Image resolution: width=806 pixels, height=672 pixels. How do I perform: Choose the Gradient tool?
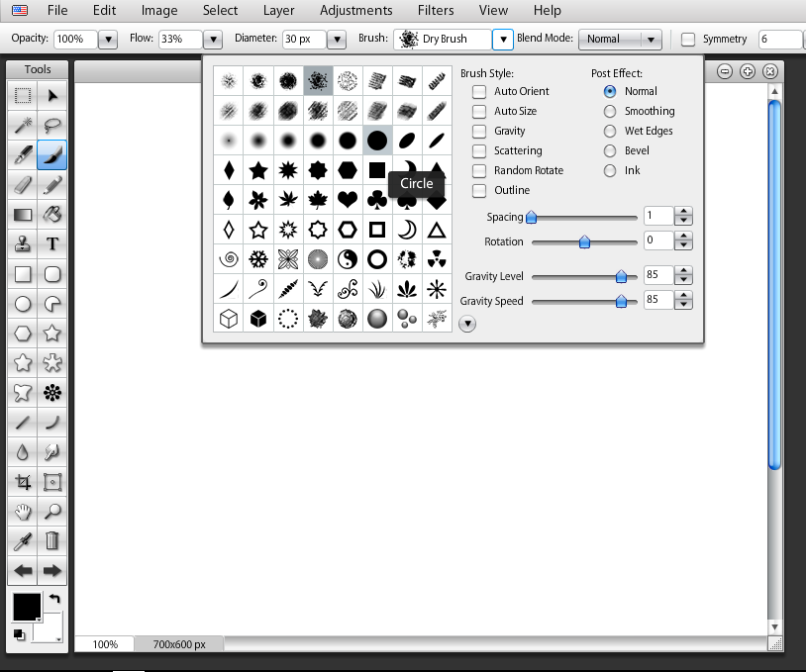pyautogui.click(x=23, y=215)
